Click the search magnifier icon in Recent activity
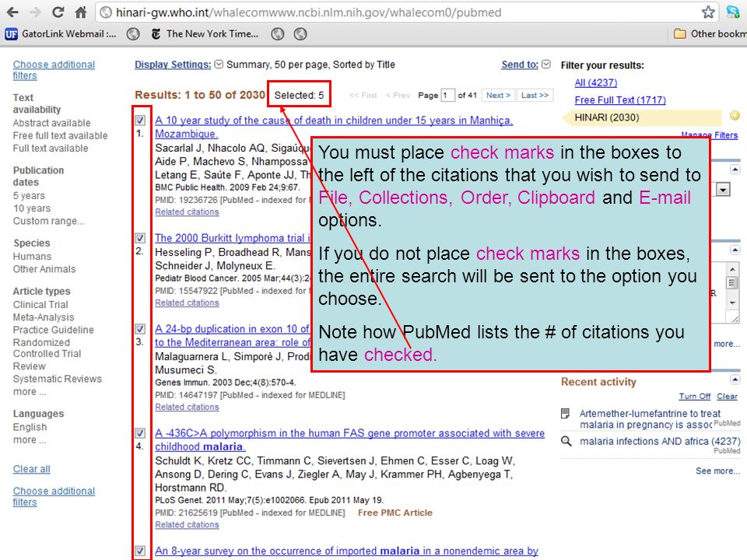 click(x=566, y=441)
